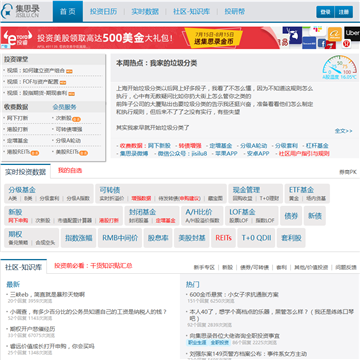The width and height of the screenshot is (360, 360).
Task: Open red 港股打新 under the 新股 tile
Action: point(109,221)
